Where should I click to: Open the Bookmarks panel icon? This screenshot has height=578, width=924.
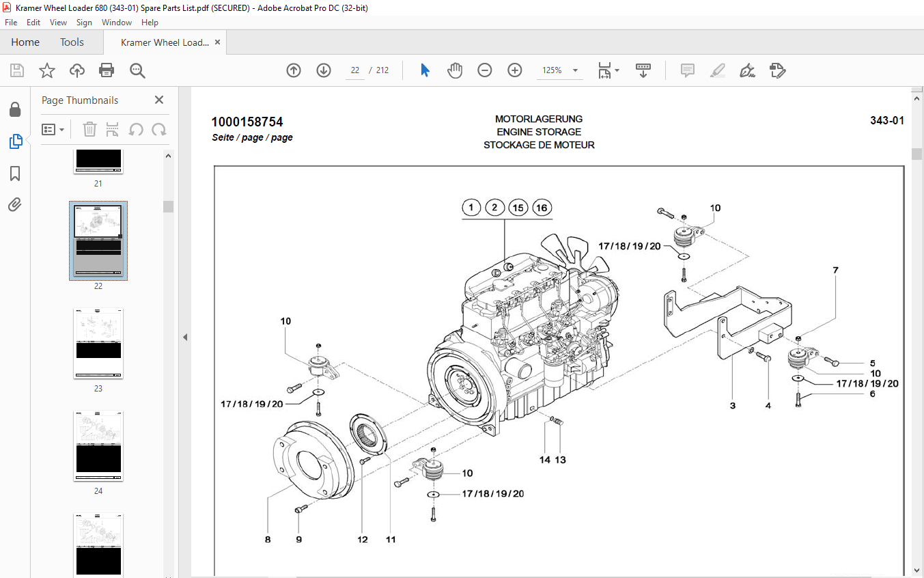(15, 174)
